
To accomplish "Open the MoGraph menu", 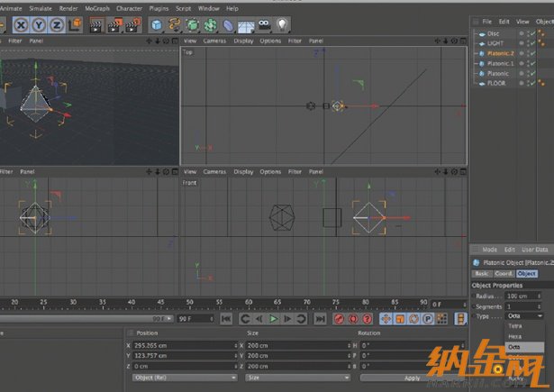I will point(97,8).
